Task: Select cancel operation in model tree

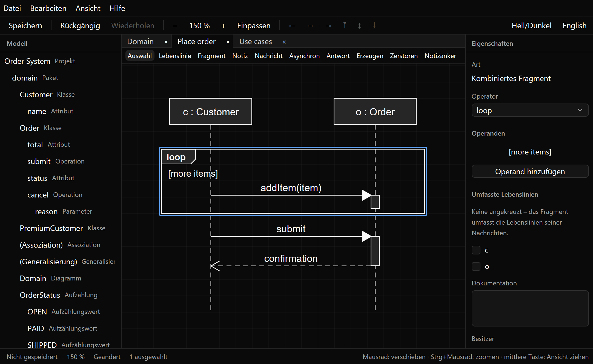Action: pos(61,195)
